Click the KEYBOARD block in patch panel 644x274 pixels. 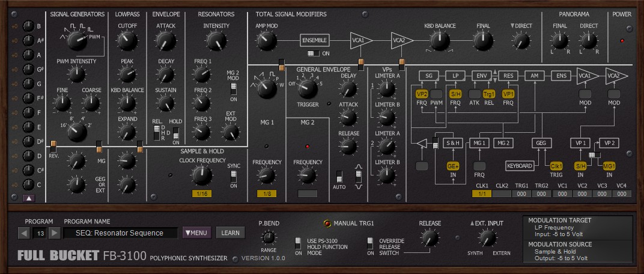[x=520, y=166]
